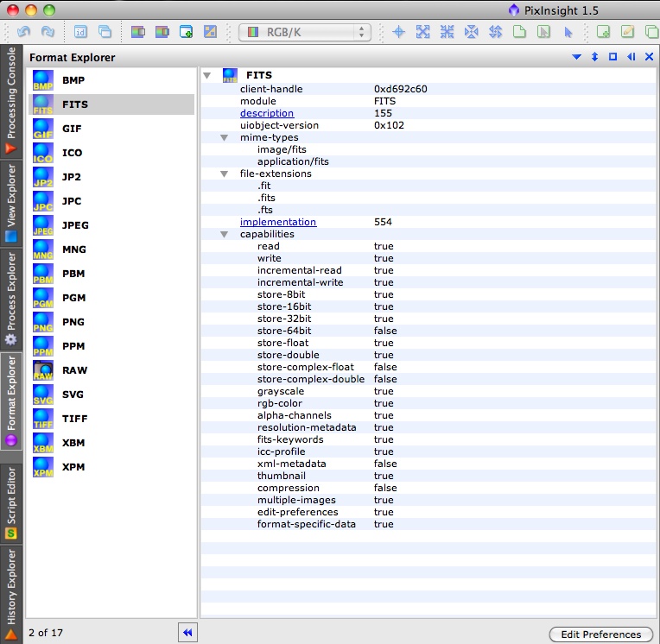Select the FITS format in list
Image resolution: width=660 pixels, height=644 pixels.
coord(111,104)
